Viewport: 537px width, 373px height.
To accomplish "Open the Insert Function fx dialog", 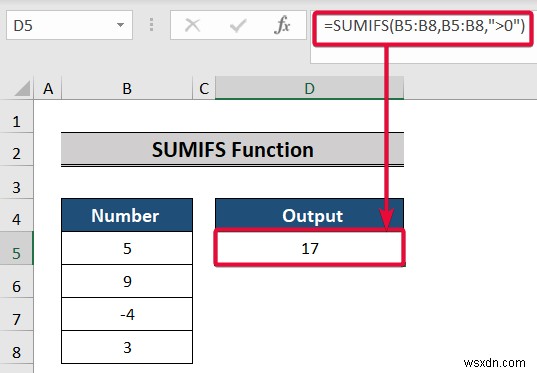I will click(282, 25).
